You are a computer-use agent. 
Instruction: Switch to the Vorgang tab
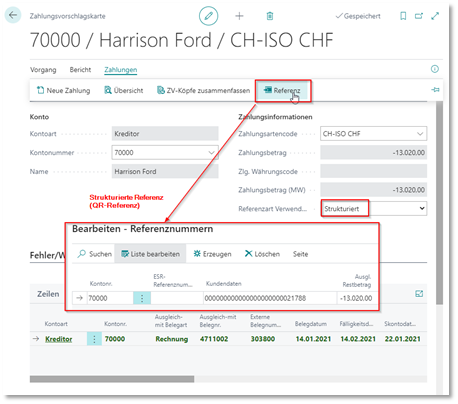point(43,70)
